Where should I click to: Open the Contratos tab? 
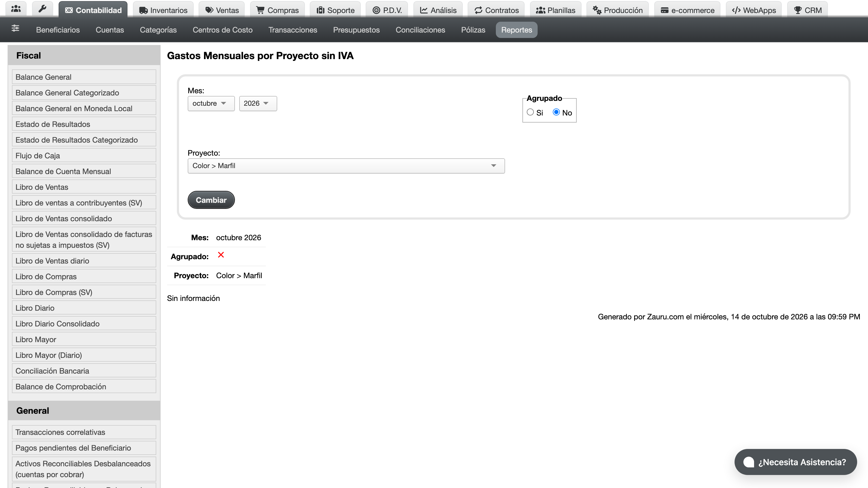496,10
